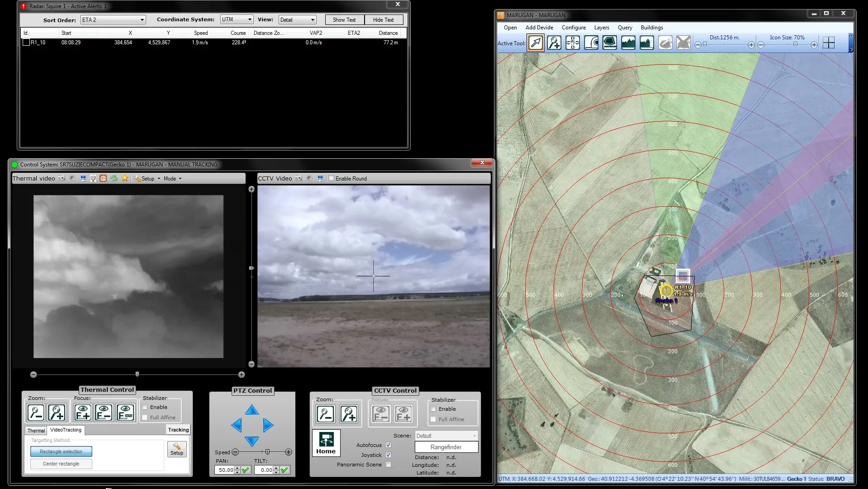This screenshot has width=868, height=489.
Task: Open the Add Devide menu
Action: (x=539, y=28)
